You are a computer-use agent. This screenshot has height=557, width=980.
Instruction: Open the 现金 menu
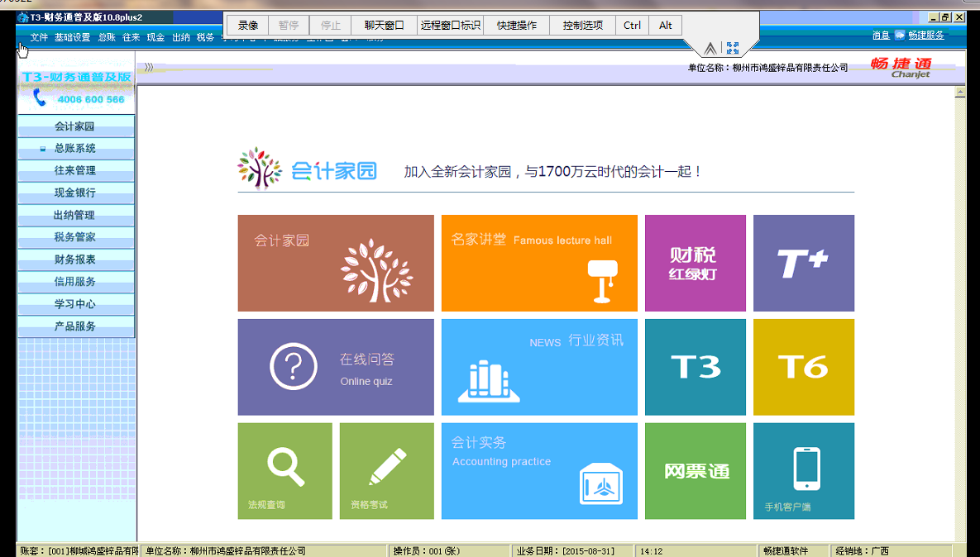coord(155,37)
